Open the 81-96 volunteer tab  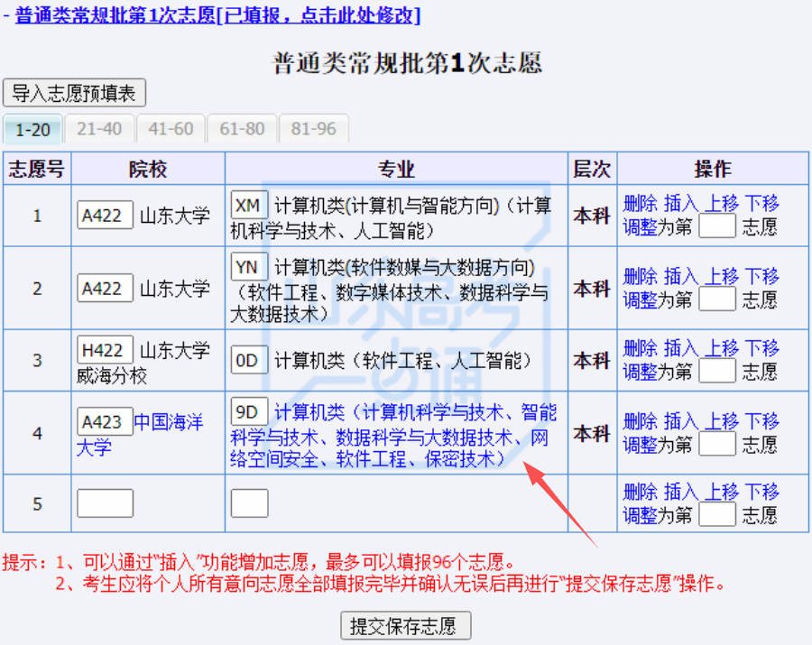(x=313, y=129)
